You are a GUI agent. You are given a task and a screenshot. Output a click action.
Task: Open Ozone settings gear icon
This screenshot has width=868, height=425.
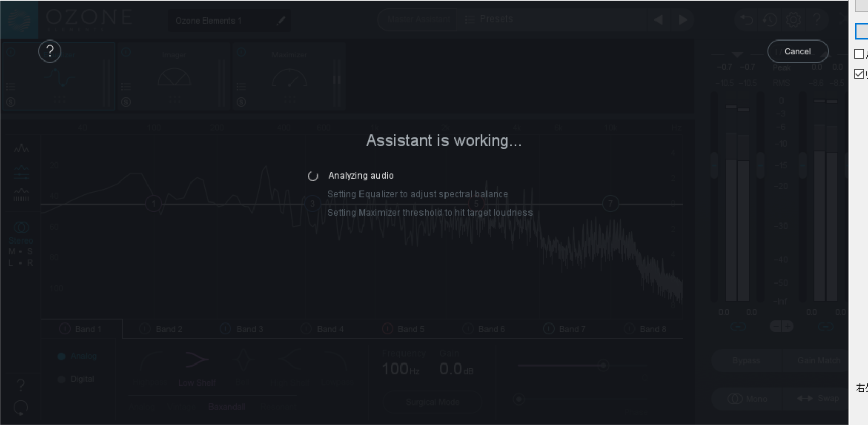793,19
